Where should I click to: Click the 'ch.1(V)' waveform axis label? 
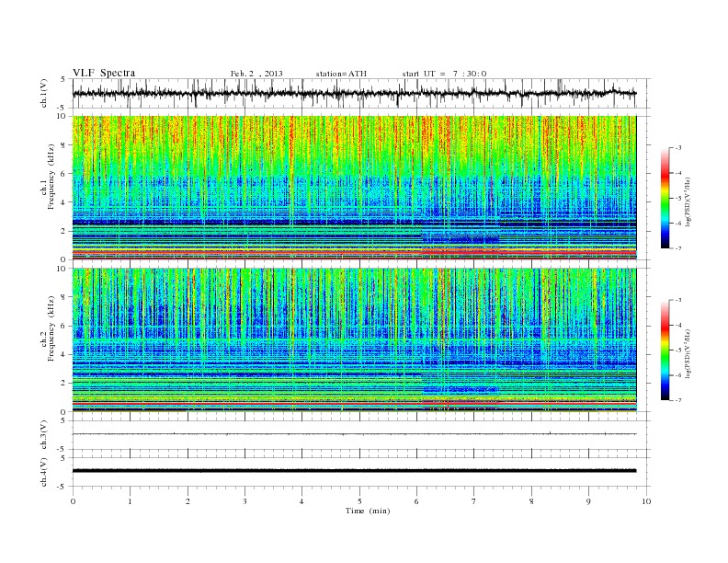pyautogui.click(x=44, y=93)
